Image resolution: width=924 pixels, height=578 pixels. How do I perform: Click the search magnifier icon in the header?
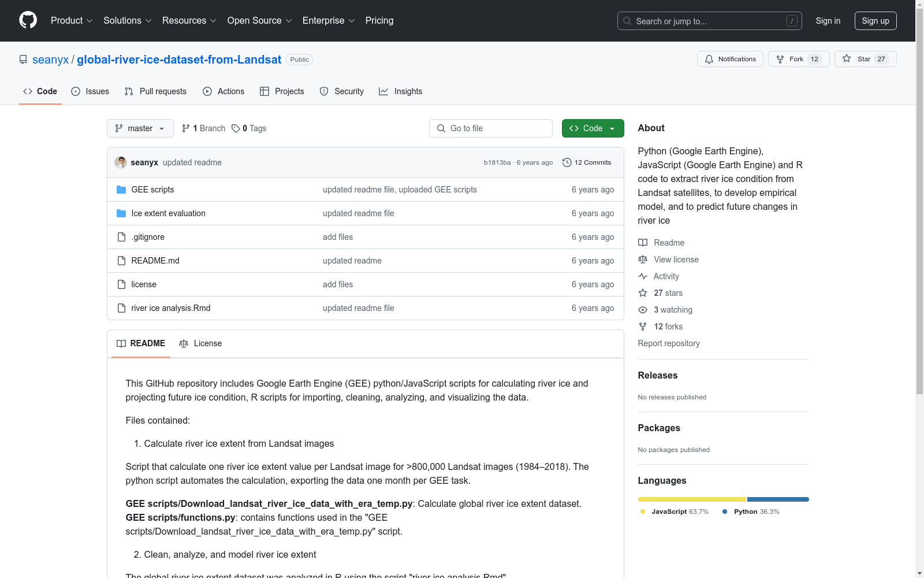(x=627, y=21)
